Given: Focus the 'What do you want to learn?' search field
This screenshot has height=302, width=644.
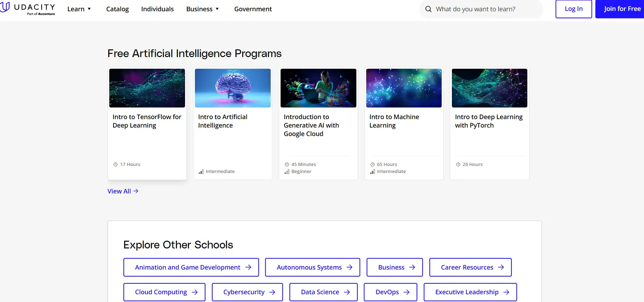Looking at the screenshot, I should pos(481,9).
